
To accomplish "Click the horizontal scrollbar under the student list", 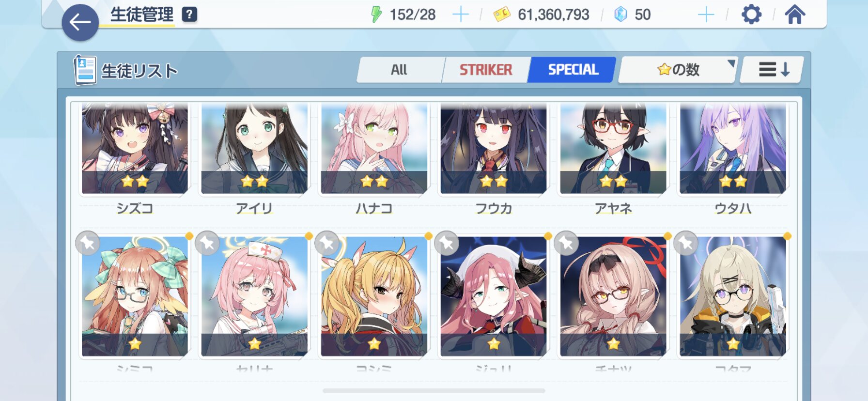I will (x=434, y=390).
